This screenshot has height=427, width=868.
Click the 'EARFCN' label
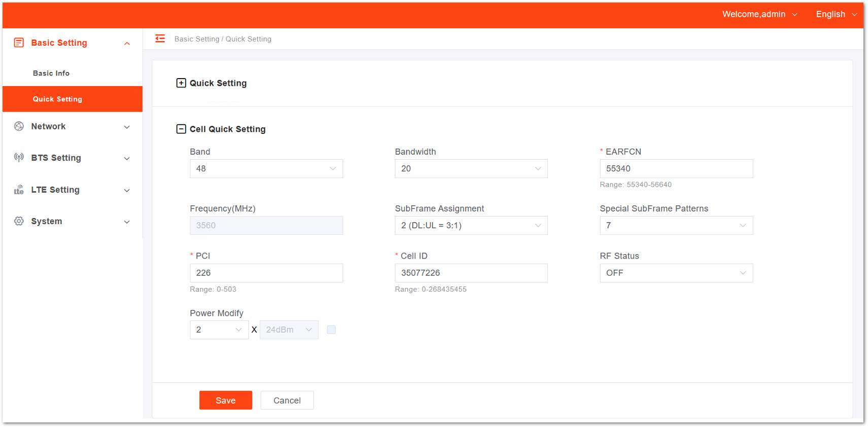pyautogui.click(x=623, y=152)
